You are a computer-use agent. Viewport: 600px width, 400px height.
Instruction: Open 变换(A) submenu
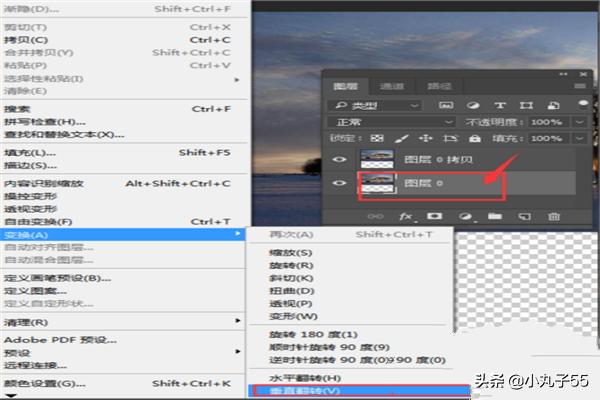point(122,235)
